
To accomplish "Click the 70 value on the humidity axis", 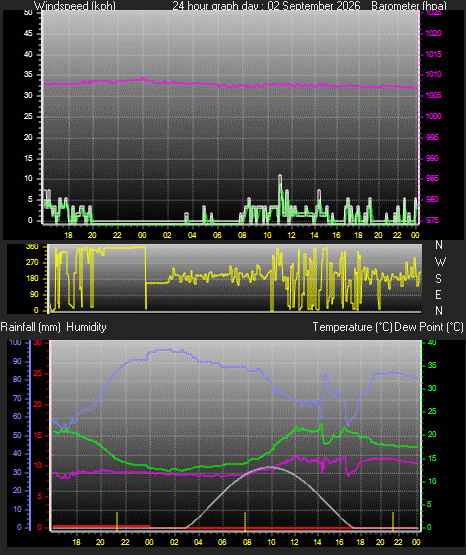I will [x=17, y=398].
